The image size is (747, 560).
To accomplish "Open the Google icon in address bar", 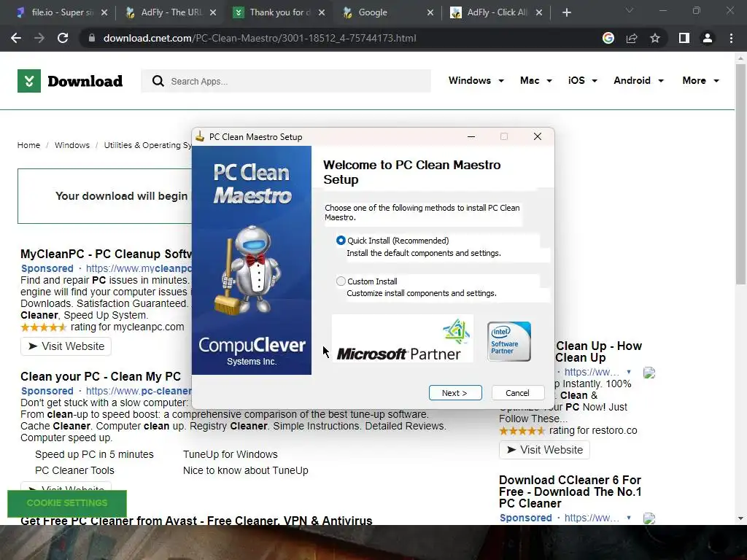I will [x=608, y=38].
